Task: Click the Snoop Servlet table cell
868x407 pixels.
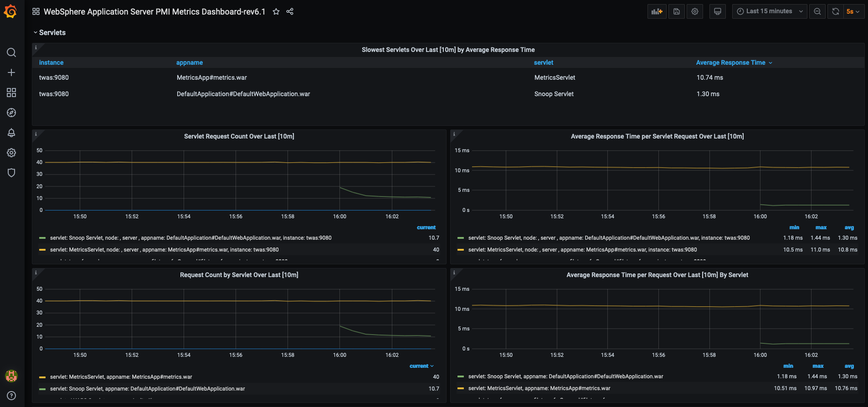Action: coord(554,94)
